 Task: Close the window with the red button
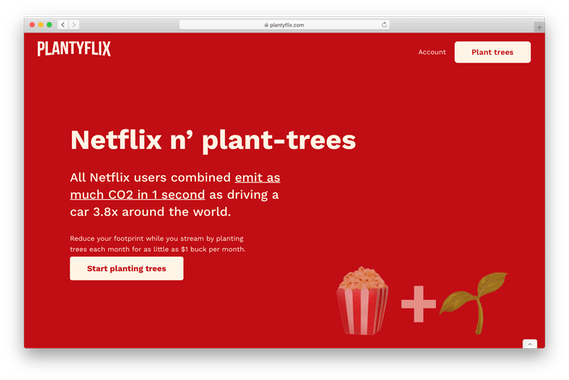[x=32, y=25]
